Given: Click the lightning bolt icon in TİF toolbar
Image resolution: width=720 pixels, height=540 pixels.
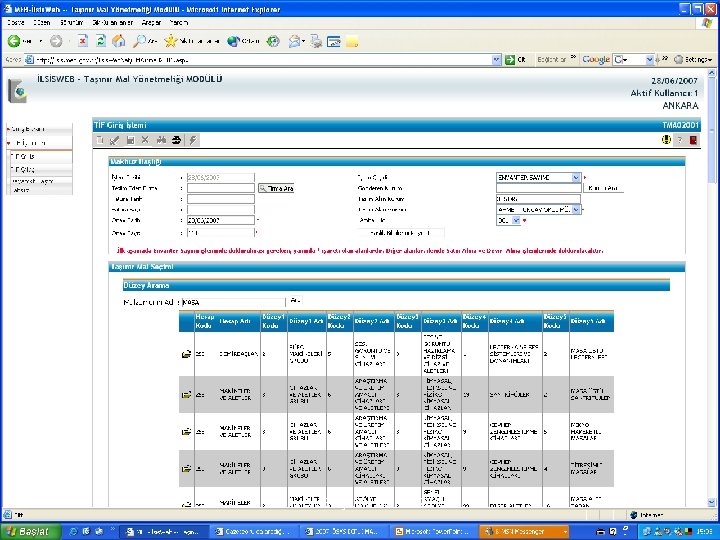Looking at the screenshot, I should [193, 140].
